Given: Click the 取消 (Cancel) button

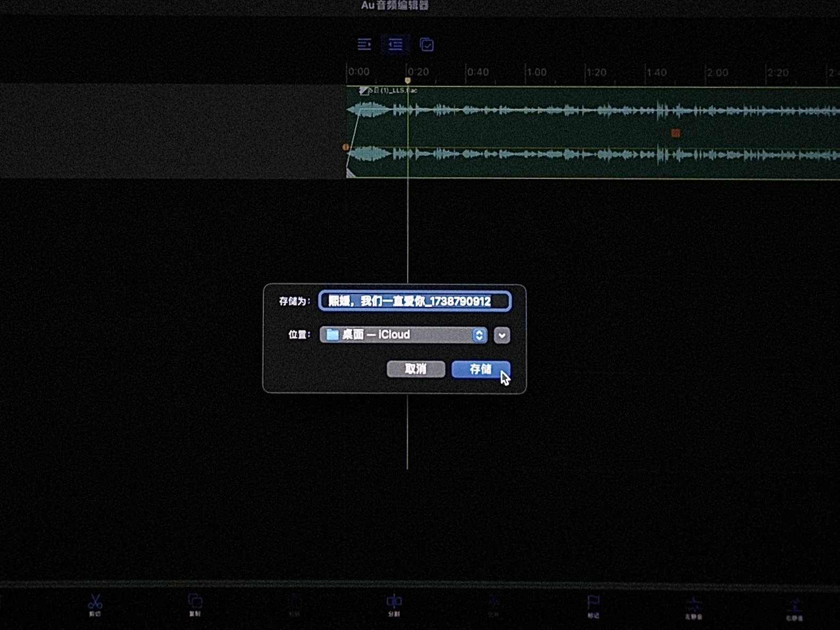Looking at the screenshot, I should (x=416, y=369).
